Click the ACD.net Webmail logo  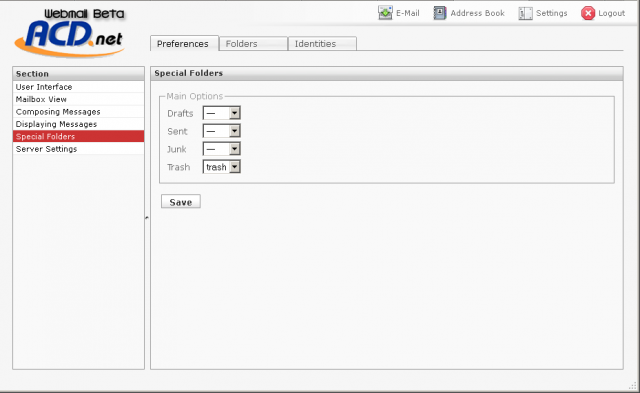tap(70, 33)
